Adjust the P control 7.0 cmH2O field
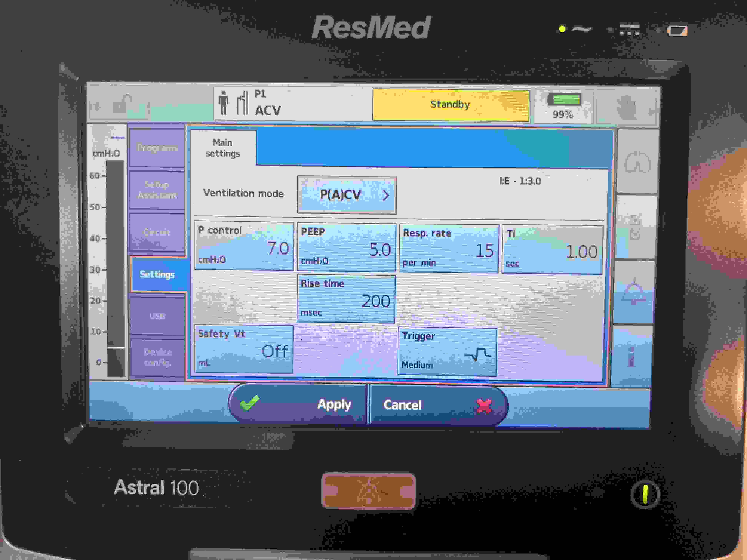Image resolution: width=747 pixels, height=560 pixels. click(244, 246)
